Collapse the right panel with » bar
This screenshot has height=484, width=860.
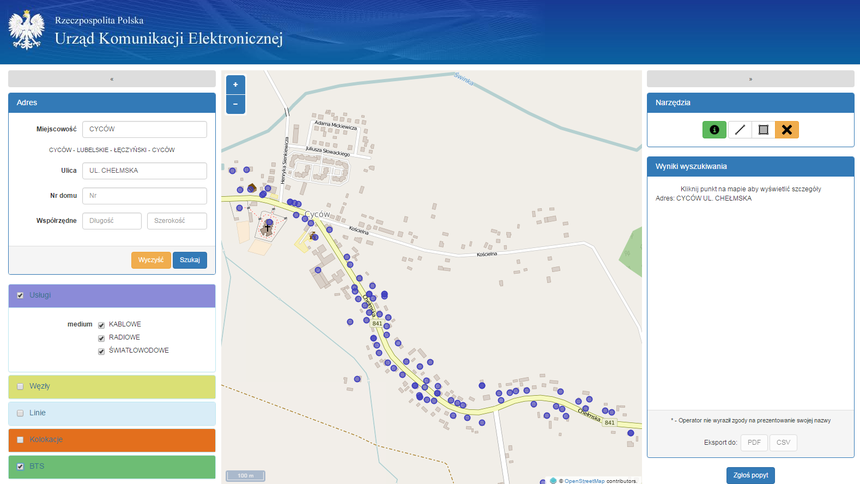[749, 78]
